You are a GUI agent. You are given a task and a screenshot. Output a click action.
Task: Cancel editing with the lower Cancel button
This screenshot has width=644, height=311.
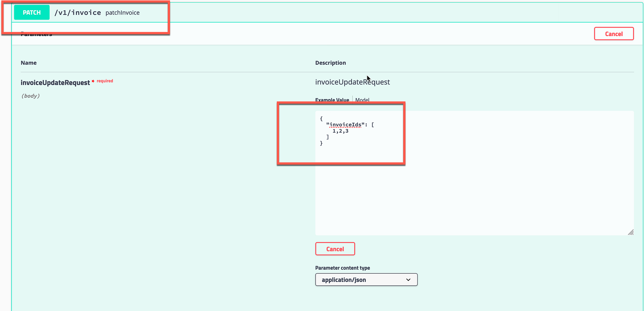(335, 249)
